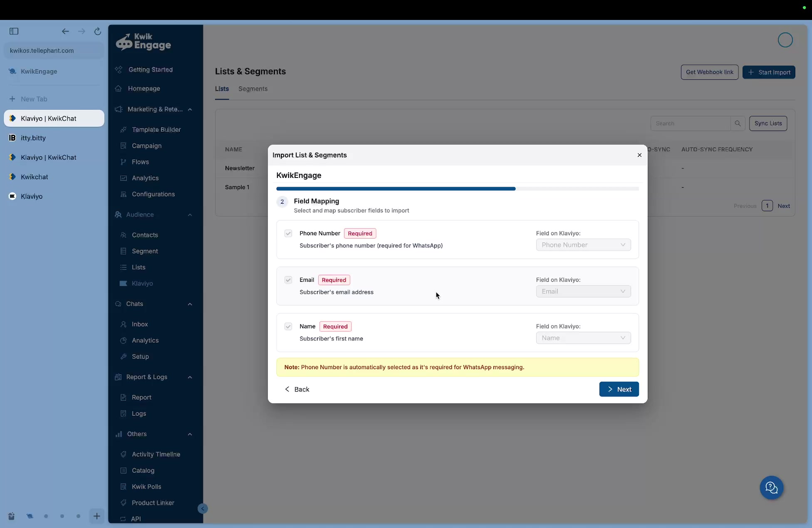Image resolution: width=812 pixels, height=528 pixels.
Task: Switch to the Kwikchat browser tab
Action: (54, 177)
